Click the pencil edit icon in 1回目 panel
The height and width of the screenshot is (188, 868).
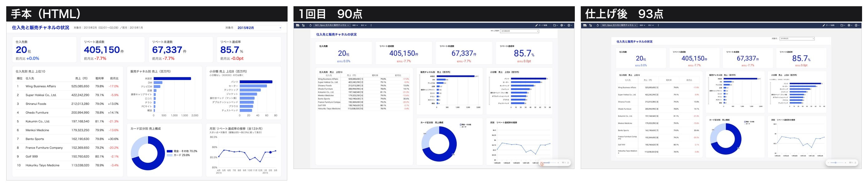pyautogui.click(x=536, y=25)
